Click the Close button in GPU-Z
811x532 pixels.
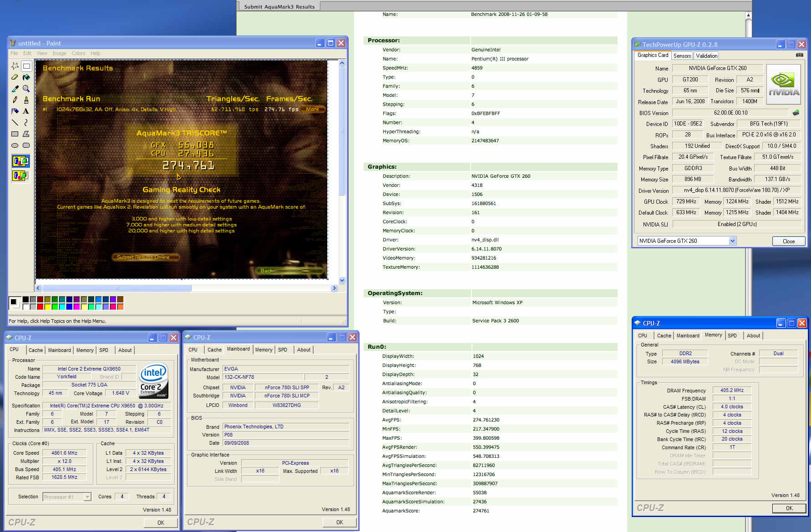tap(789, 241)
